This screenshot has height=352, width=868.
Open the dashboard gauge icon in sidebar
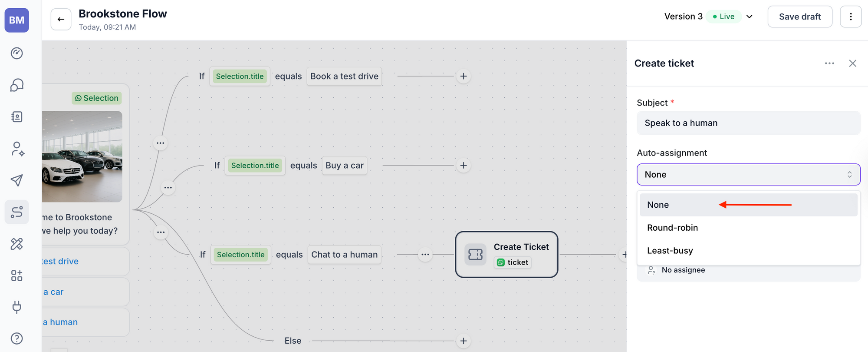(x=16, y=53)
